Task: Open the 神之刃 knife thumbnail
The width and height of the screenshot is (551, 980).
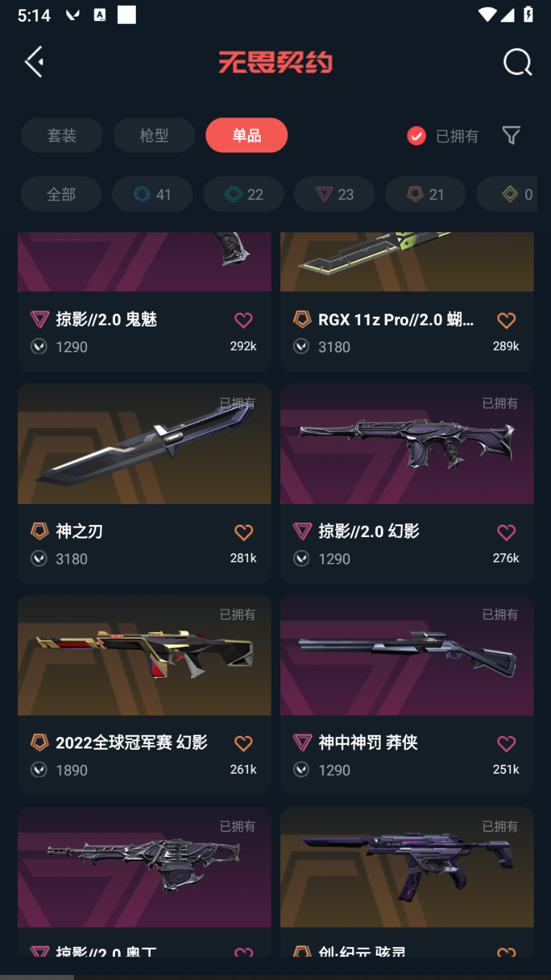Action: pos(144,444)
